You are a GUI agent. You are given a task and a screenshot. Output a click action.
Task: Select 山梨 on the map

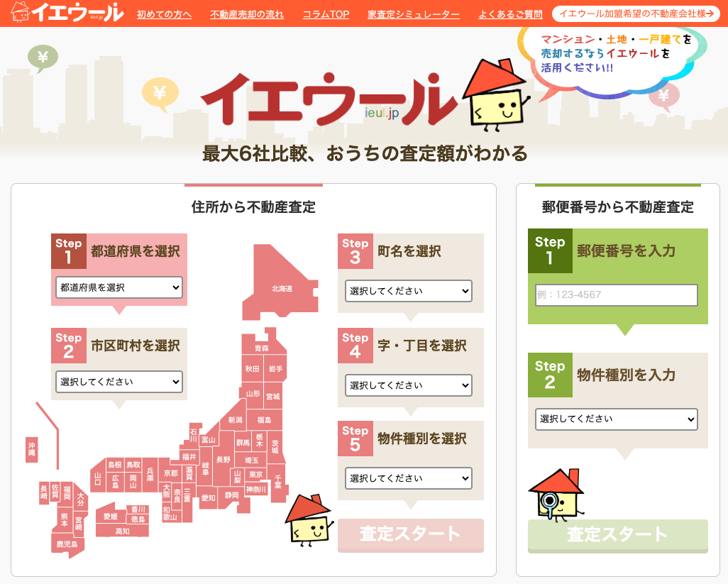click(x=238, y=476)
